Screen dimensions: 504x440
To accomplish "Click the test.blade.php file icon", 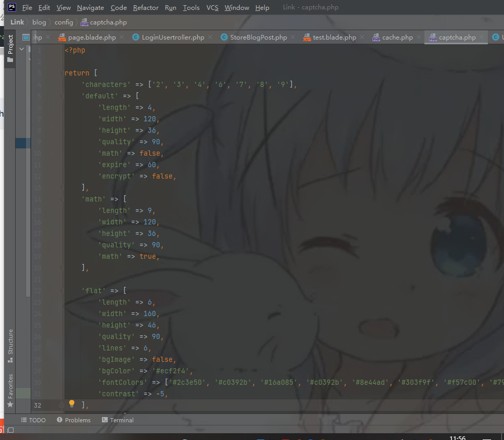I will point(307,37).
